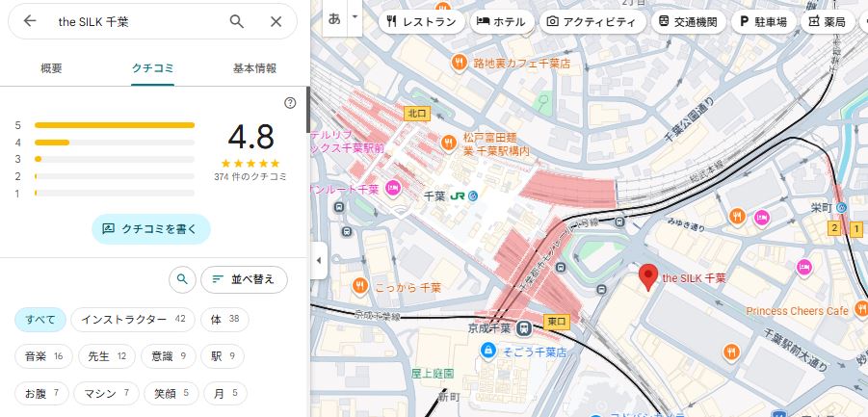868x417 pixels.
Task: Select the 路地裏カフェ千葉店 map marker
Action: coord(460,63)
